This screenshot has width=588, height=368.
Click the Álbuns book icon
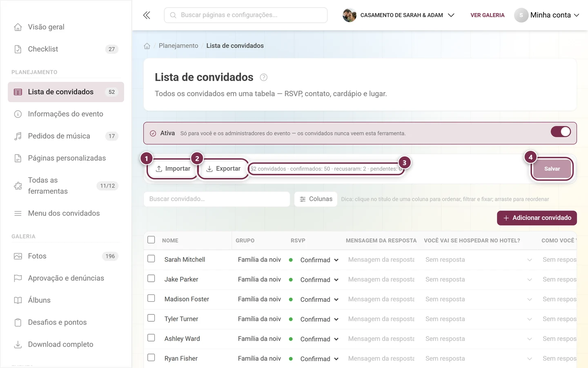(18, 301)
